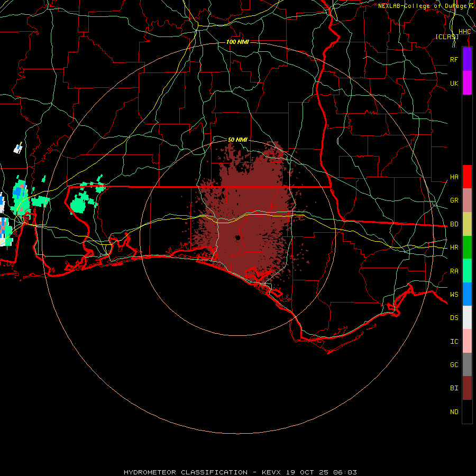Click the large dark red biological echo
476x476 pixels.
249,213
